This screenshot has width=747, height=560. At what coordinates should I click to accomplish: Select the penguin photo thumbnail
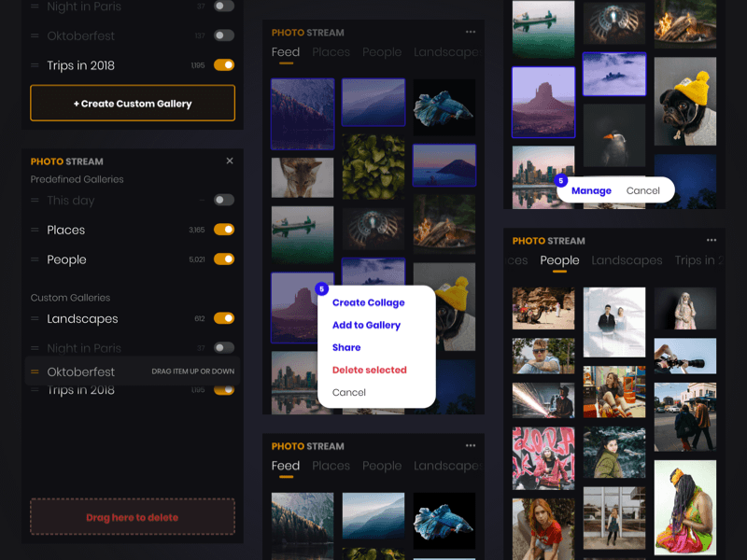click(x=614, y=135)
